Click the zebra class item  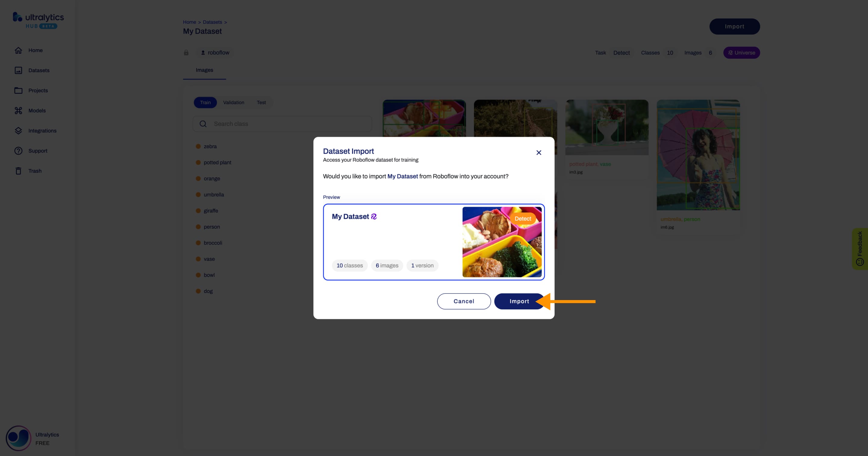(210, 146)
